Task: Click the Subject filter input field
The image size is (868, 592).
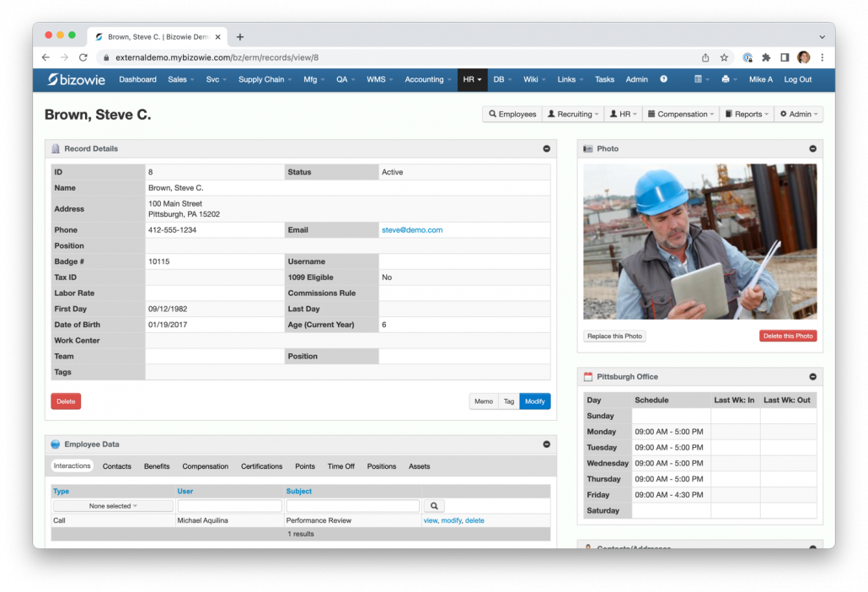Action: click(352, 506)
